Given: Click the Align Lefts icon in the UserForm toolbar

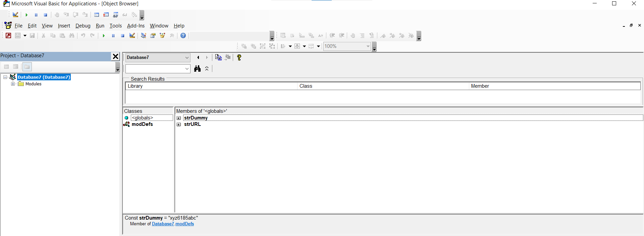Looking at the screenshot, I should (283, 46).
